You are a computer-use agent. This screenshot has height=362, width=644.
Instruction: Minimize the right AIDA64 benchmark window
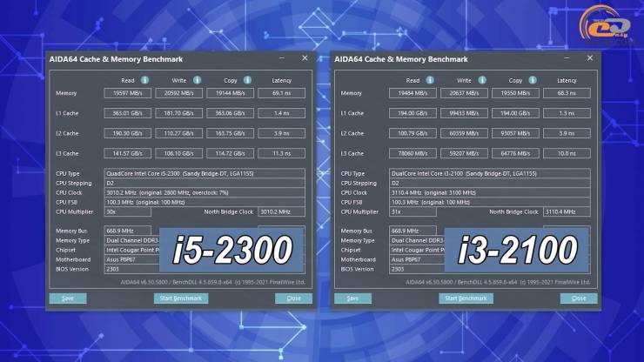tap(567, 58)
